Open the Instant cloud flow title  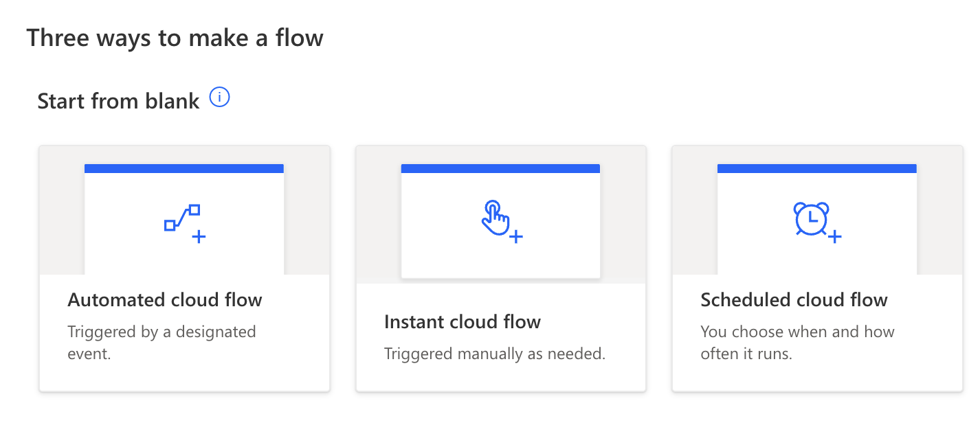463,322
